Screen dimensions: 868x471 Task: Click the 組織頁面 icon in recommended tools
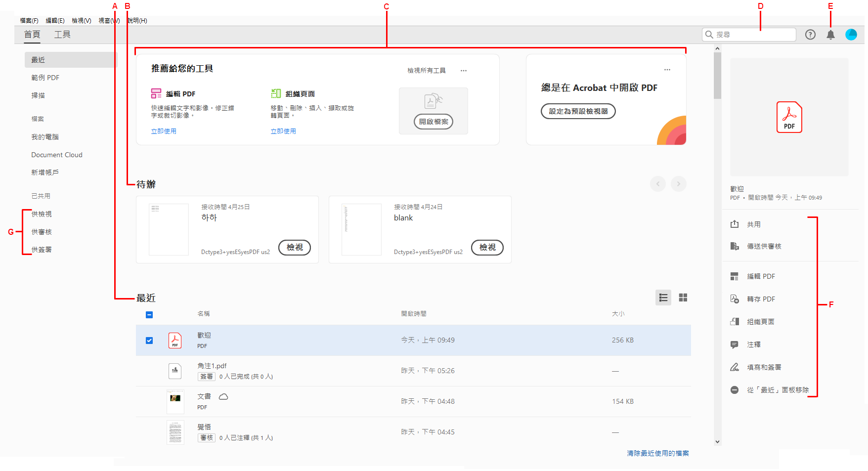click(x=276, y=93)
